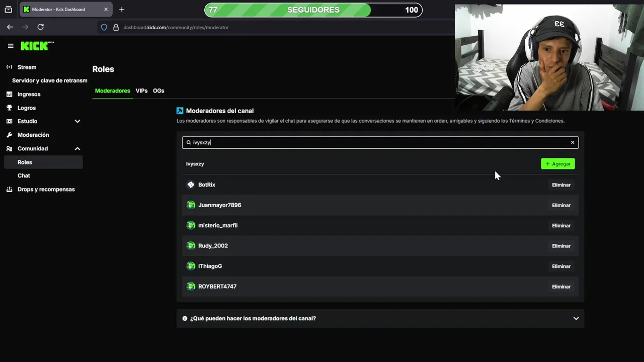Image resolution: width=644 pixels, height=362 pixels.
Task: Remove BotRix with Eliminar
Action: (x=561, y=185)
